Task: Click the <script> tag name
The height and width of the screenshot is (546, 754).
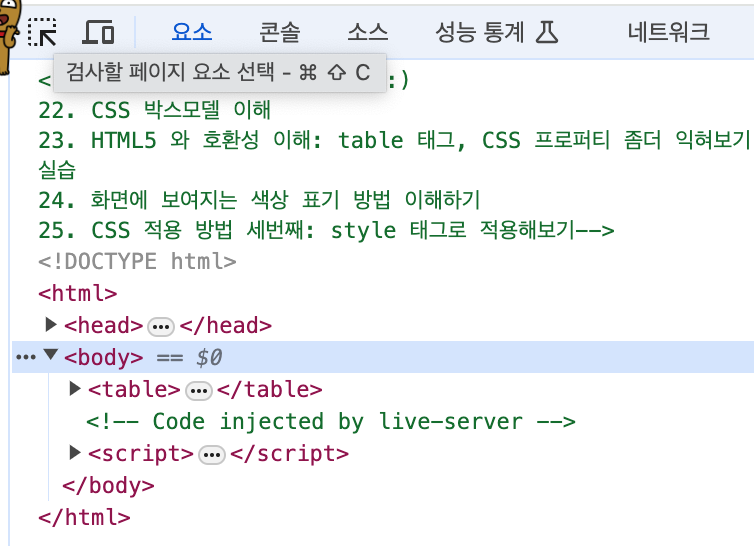Action: 141,453
